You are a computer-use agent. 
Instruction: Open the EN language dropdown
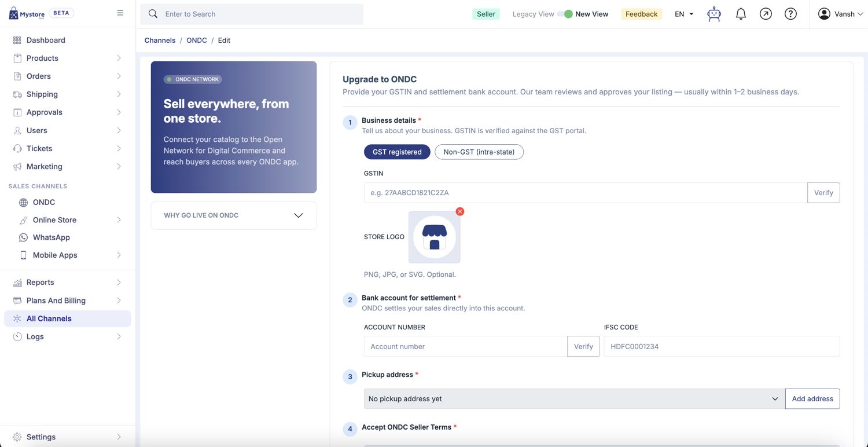click(684, 14)
